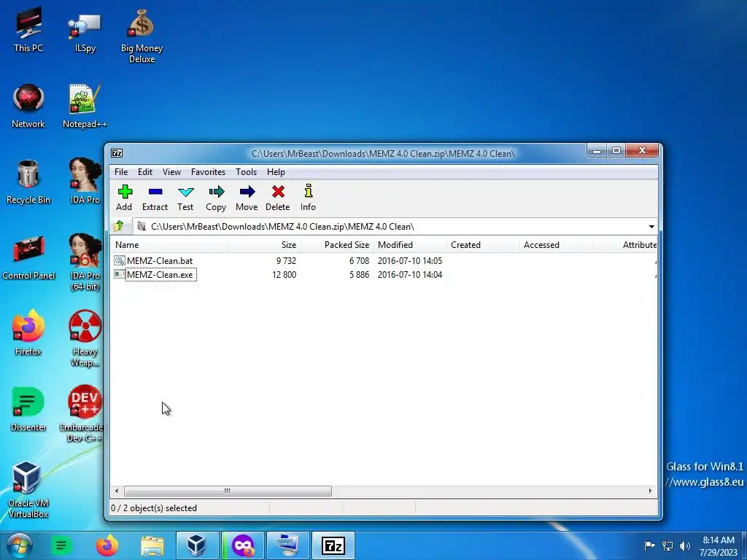The image size is (747, 560).
Task: Sort by Size column header
Action: [263, 245]
